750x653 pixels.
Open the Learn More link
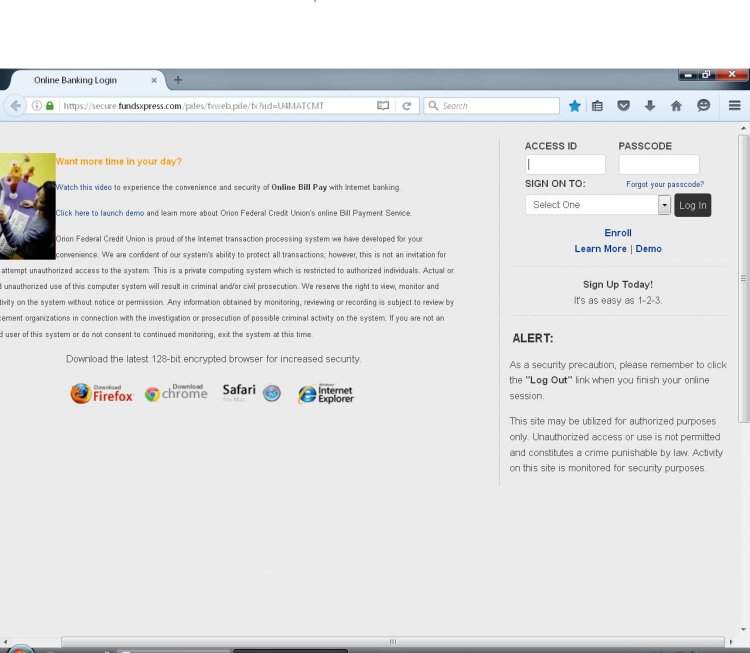600,249
